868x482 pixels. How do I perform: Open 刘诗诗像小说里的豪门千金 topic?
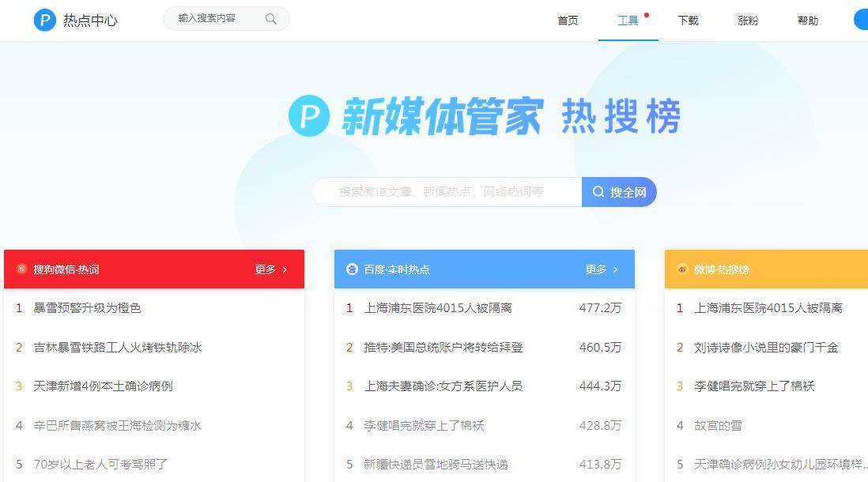(767, 347)
